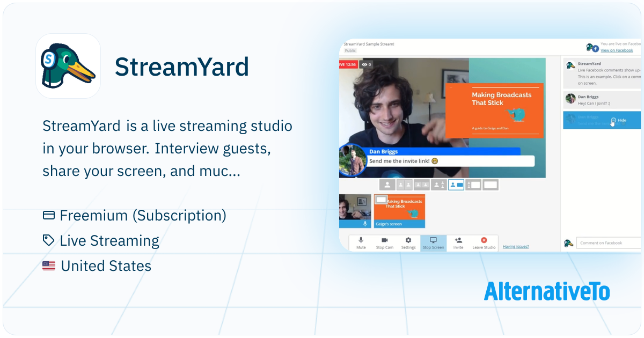Image resolution: width=644 pixels, height=338 pixels.
Task: Select the screen with side thumbnails layout
Action: tap(473, 185)
